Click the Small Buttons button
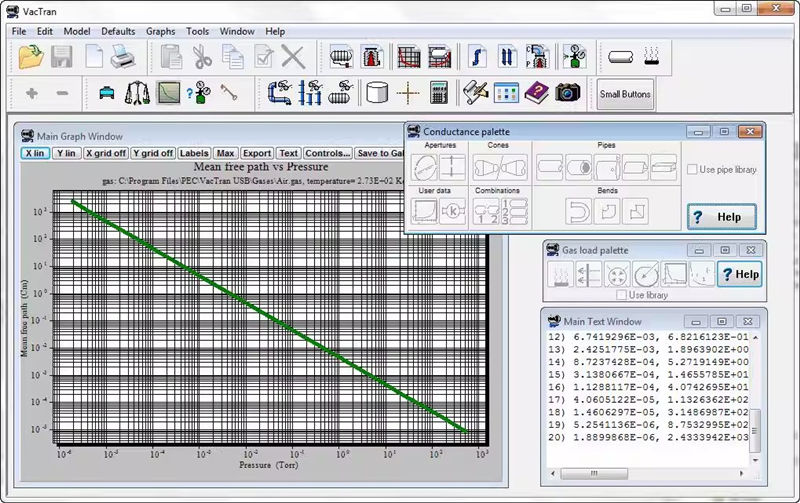Viewport: 800px width, 503px height. (625, 94)
